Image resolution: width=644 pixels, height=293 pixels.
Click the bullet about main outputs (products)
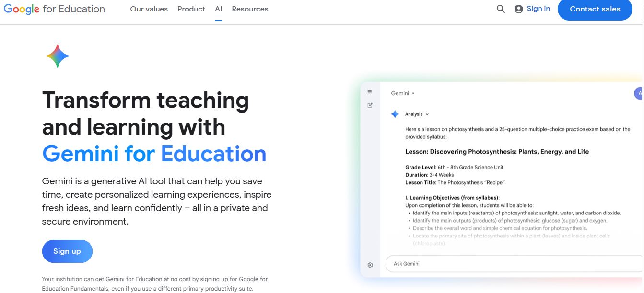[507, 221]
